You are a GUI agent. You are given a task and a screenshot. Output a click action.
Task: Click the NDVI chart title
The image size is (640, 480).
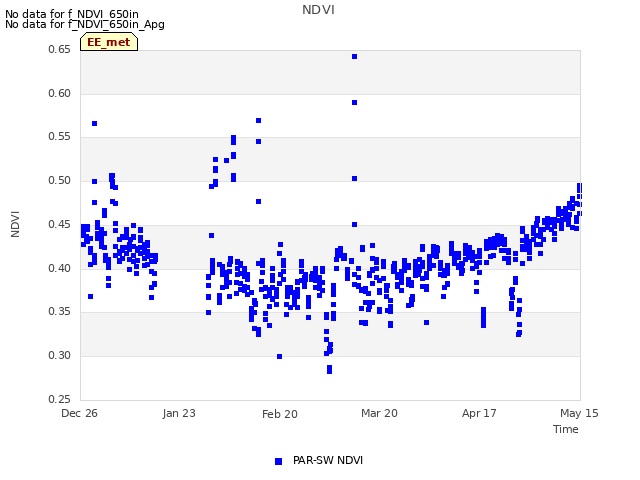point(318,10)
